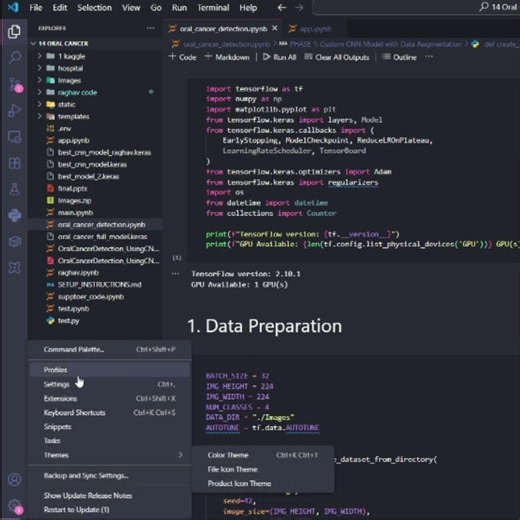Open final.pptx file
Screen dimensions: 520x520
[95, 188]
